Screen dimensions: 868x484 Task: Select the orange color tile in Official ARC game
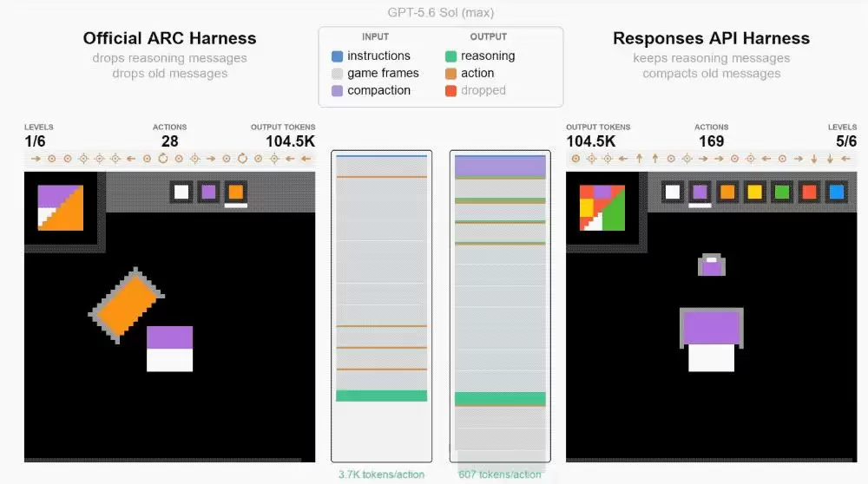click(x=236, y=192)
